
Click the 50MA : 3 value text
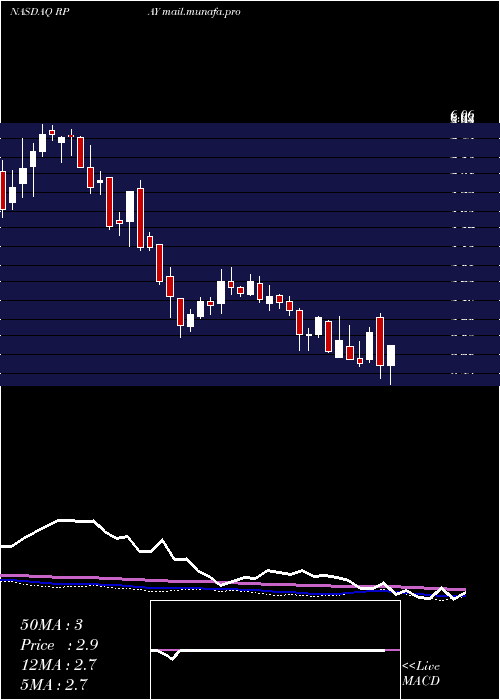pos(51,625)
